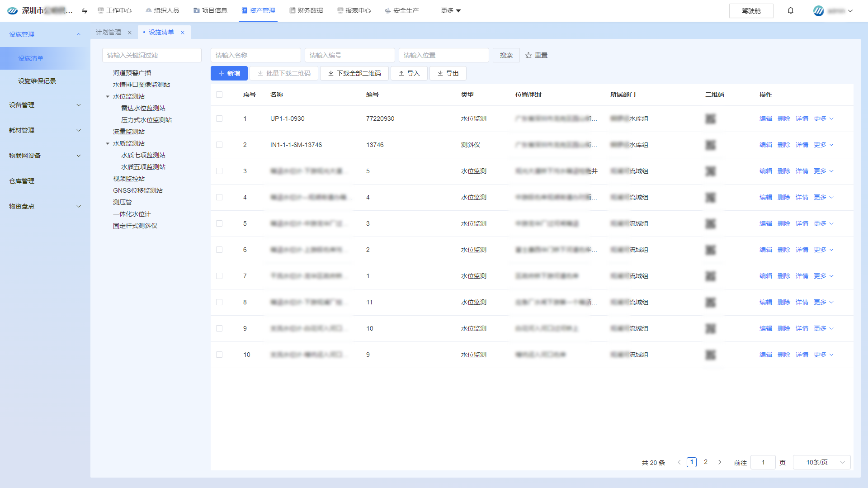Toggle the select-all header checkbox
868x488 pixels.
(x=219, y=95)
